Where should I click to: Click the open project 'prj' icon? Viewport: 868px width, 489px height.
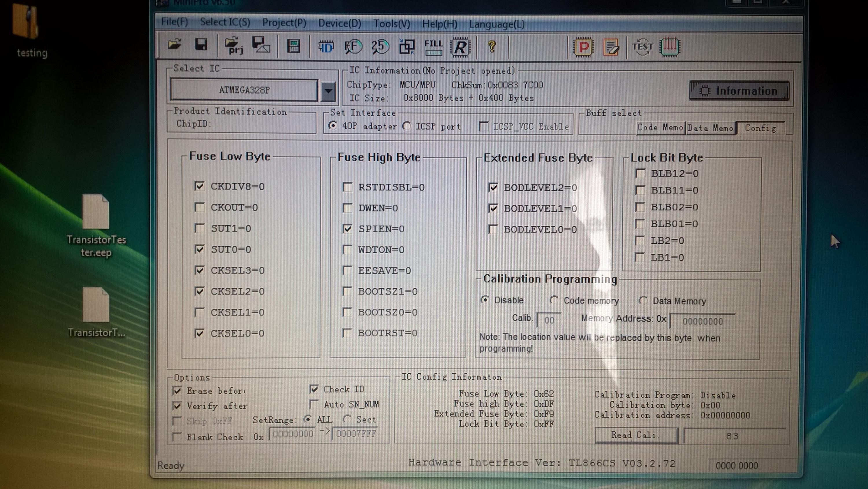(233, 46)
